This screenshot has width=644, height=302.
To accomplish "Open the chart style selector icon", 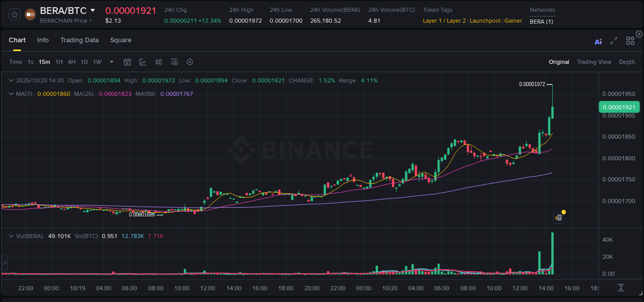I will click(143, 62).
